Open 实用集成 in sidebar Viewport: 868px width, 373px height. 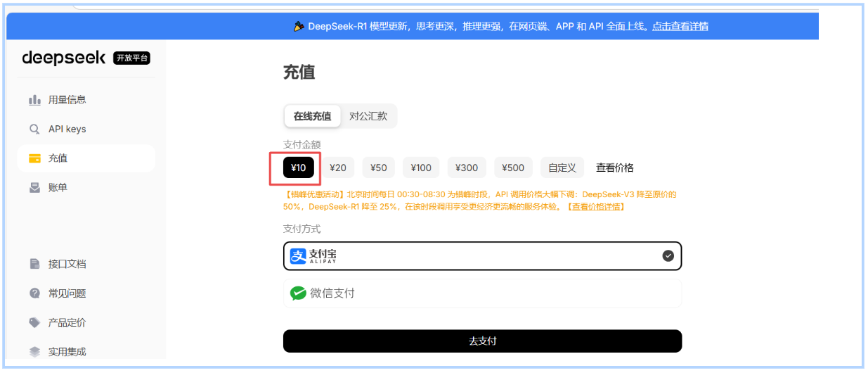coord(86,351)
